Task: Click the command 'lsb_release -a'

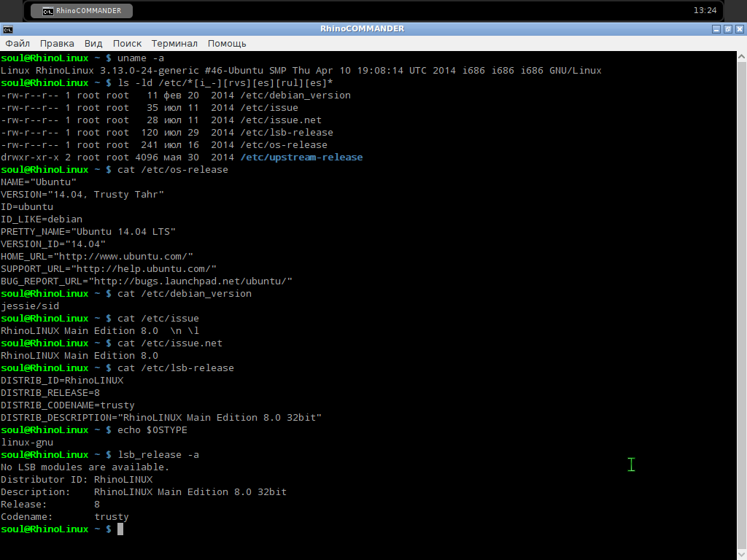Action: click(x=158, y=454)
